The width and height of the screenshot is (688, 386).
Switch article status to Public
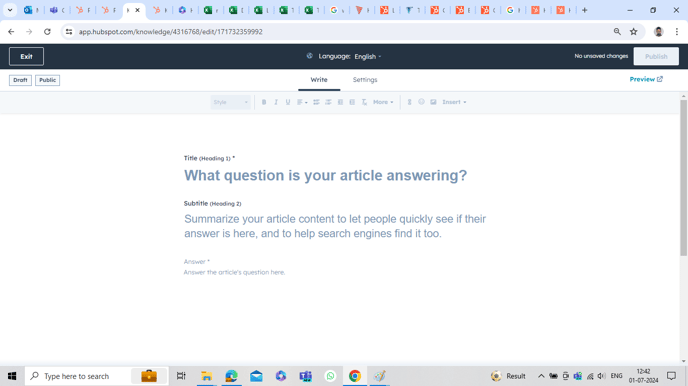(x=47, y=80)
